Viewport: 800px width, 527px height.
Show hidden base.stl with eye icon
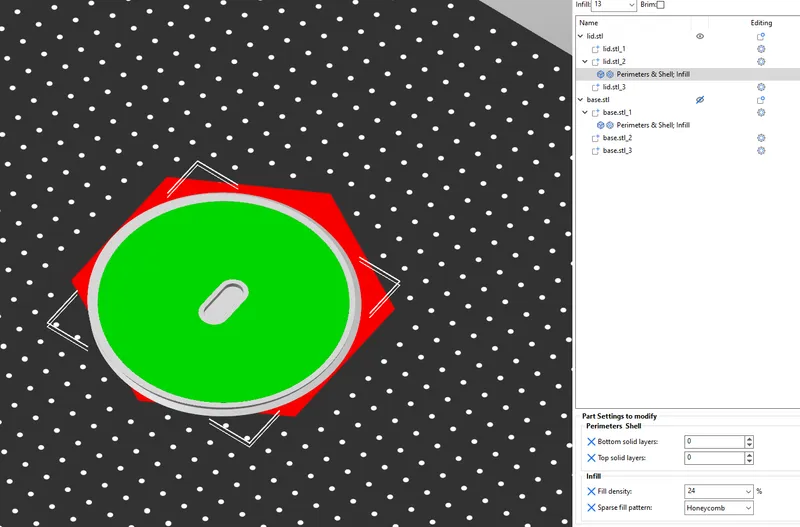tap(700, 100)
